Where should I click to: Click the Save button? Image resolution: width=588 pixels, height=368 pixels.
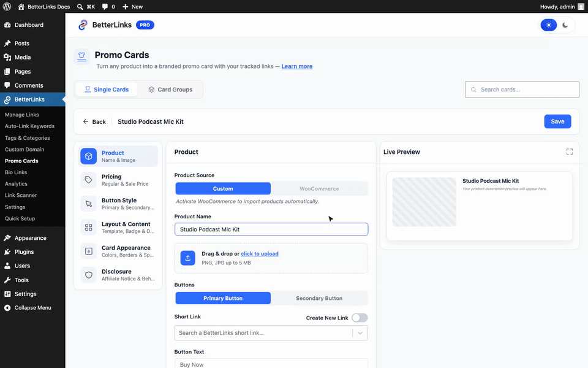click(557, 121)
